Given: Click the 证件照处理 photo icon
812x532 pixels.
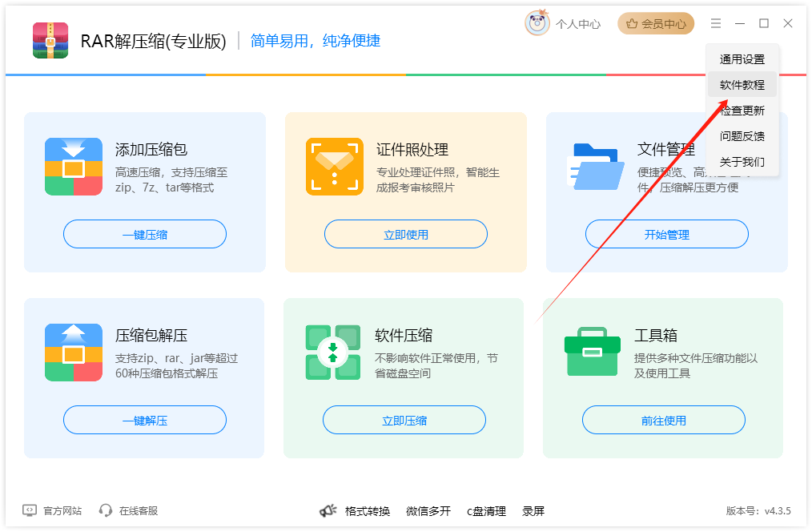Looking at the screenshot, I should tap(335, 167).
